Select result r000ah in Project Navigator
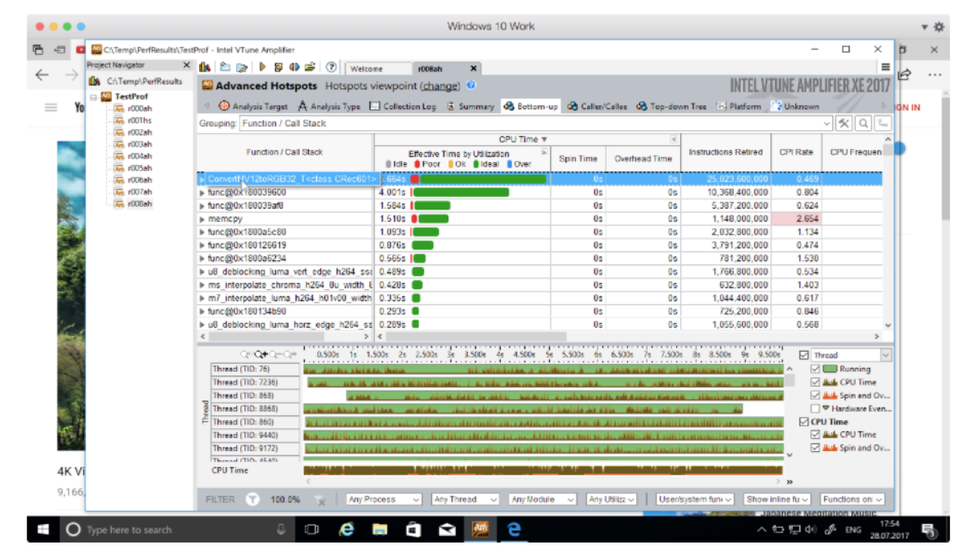 (x=134, y=108)
